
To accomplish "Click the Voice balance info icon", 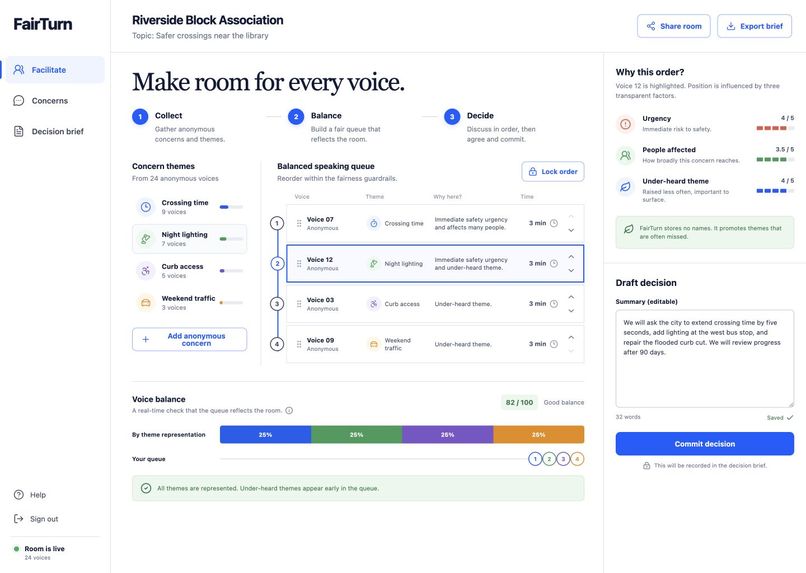I will click(289, 411).
